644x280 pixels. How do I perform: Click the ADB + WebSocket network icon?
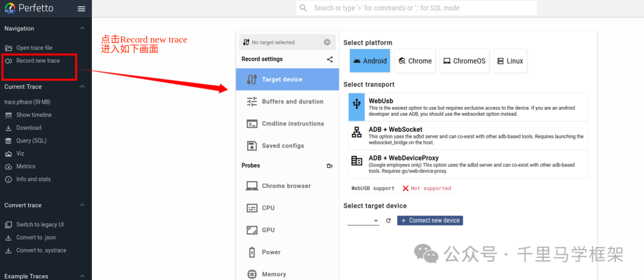[x=357, y=132]
